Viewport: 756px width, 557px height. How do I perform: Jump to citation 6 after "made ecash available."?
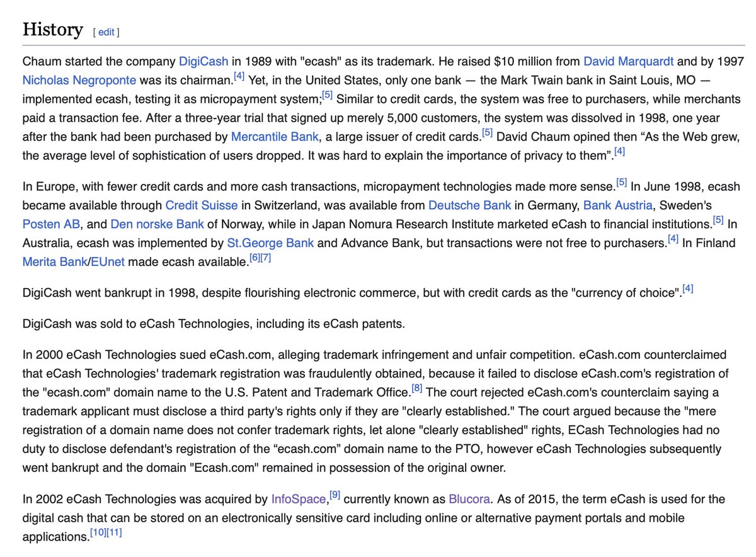tap(255, 258)
